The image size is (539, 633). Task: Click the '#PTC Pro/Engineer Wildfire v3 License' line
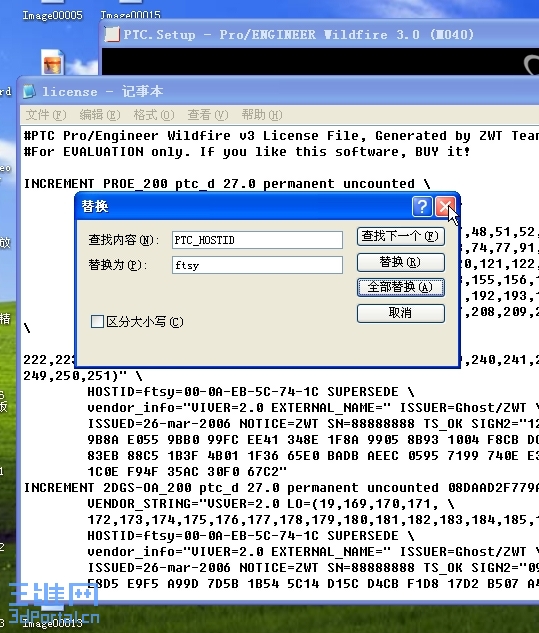pos(281,136)
